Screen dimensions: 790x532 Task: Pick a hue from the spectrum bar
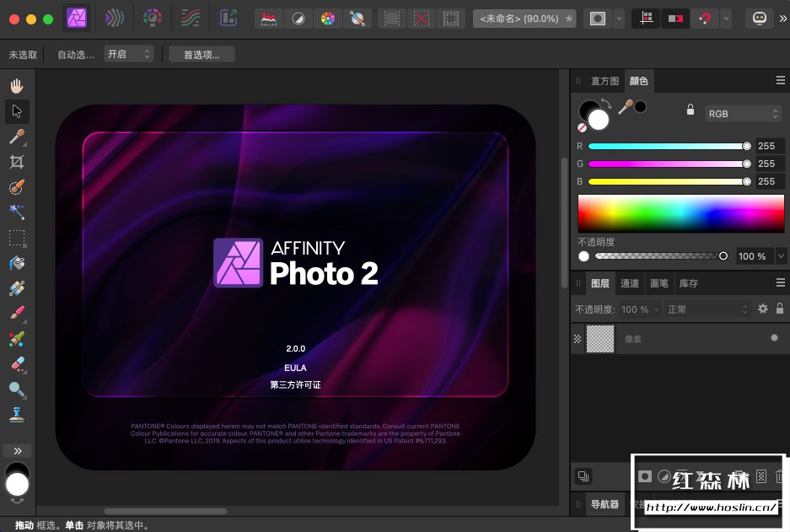[680, 213]
